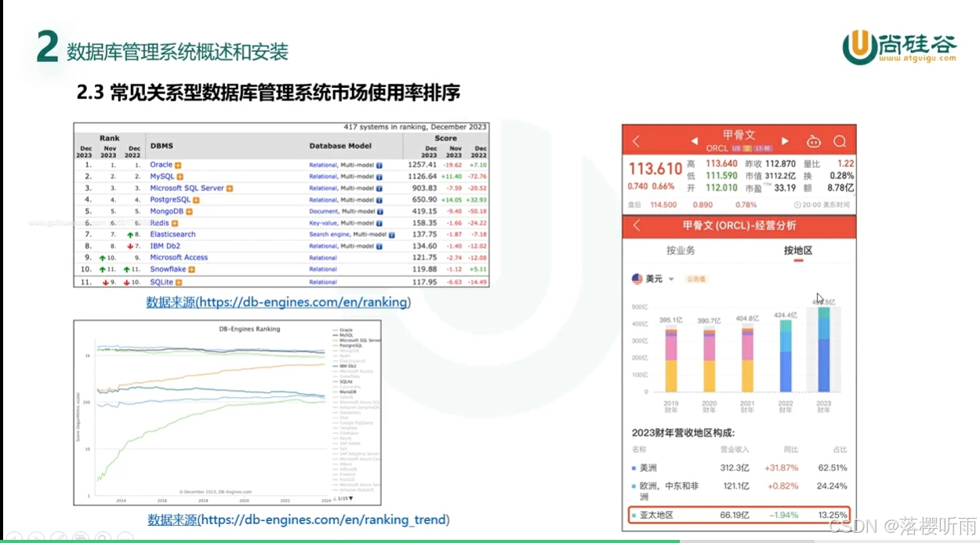Open the Oracle link in ranking table
Image resolution: width=980 pixels, height=543 pixels.
click(161, 166)
